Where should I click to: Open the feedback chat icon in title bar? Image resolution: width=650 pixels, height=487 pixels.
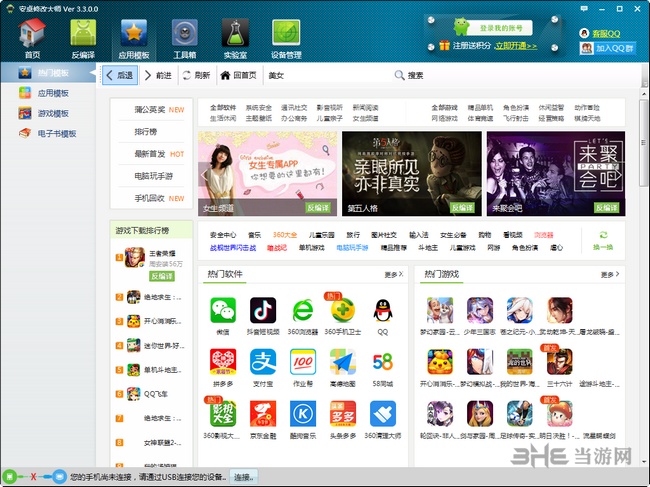coord(584,8)
